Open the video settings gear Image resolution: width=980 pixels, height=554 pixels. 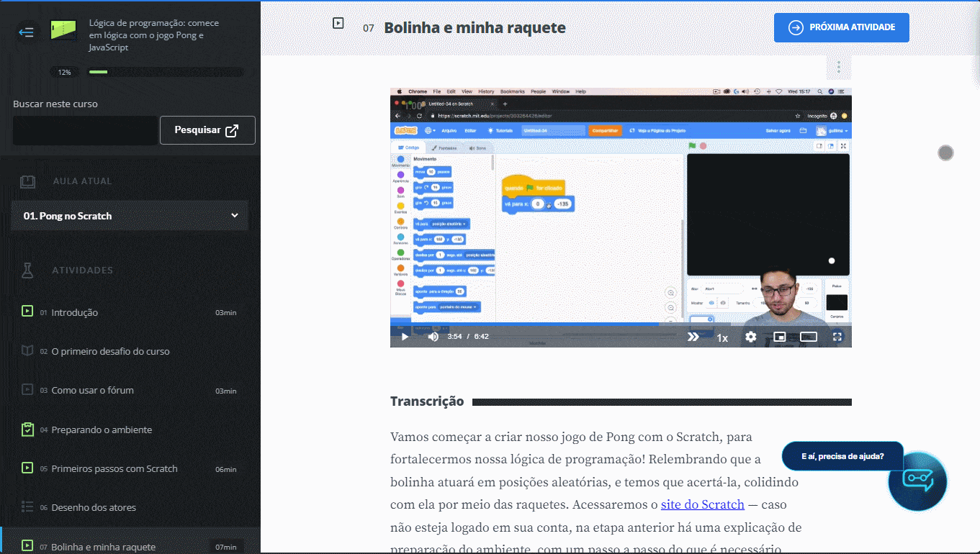pos(751,336)
